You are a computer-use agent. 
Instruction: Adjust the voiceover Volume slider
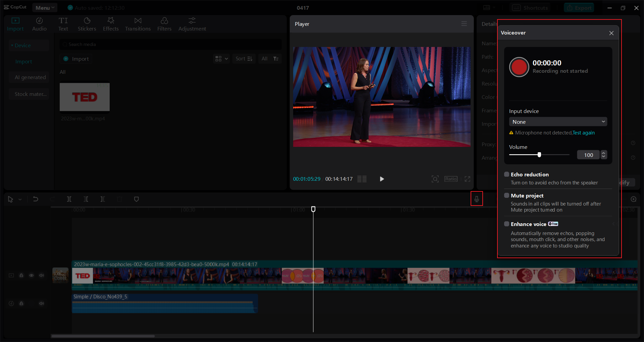[x=539, y=155]
